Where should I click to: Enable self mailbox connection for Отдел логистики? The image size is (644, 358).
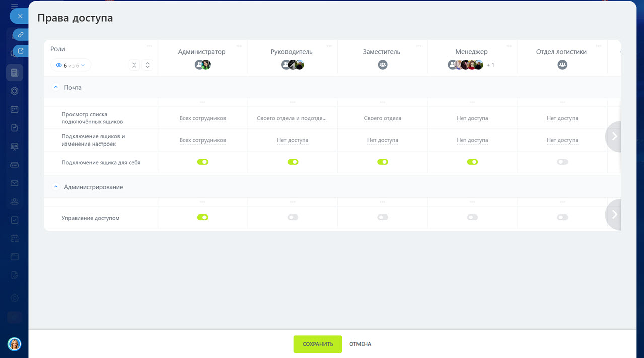click(x=562, y=162)
